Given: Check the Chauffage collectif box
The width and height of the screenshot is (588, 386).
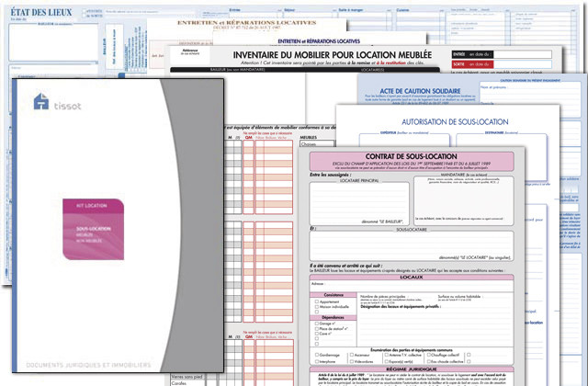Looking at the screenshot, I should pos(429,355).
